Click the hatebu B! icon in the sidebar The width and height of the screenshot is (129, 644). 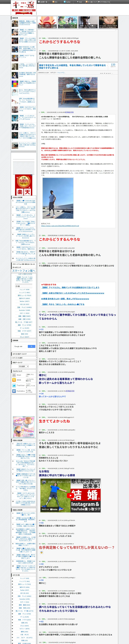(x=14, y=391)
